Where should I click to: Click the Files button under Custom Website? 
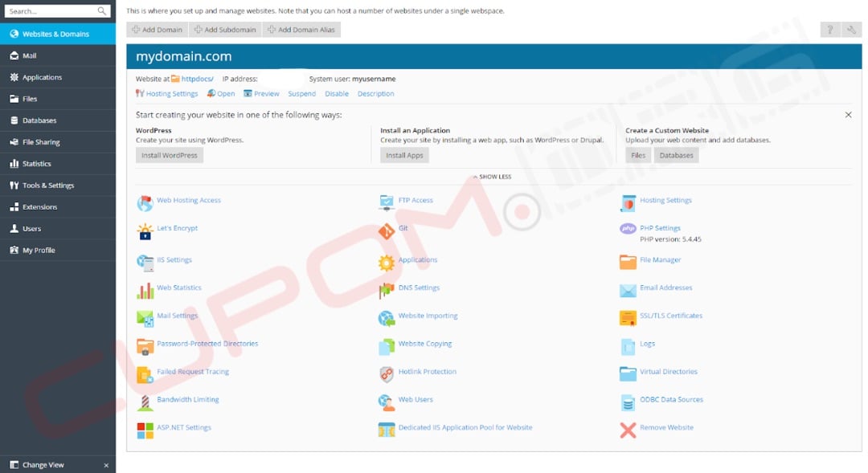[x=638, y=156]
